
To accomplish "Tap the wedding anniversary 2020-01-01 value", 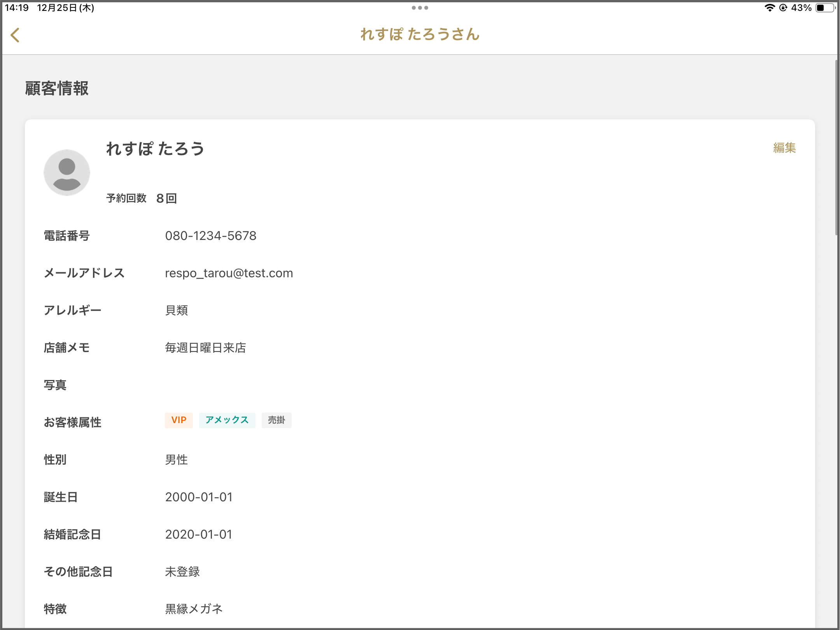I will 199,534.
